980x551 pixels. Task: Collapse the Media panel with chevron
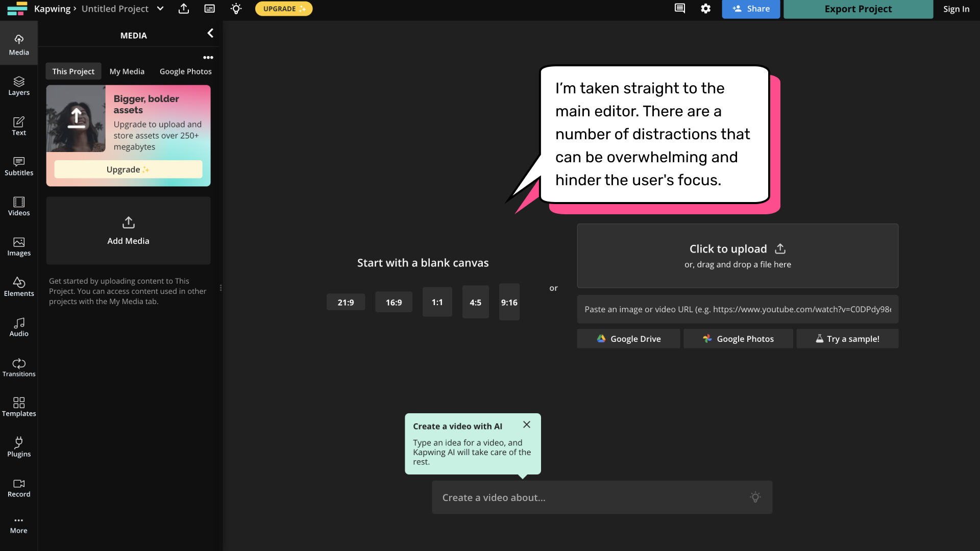(210, 34)
